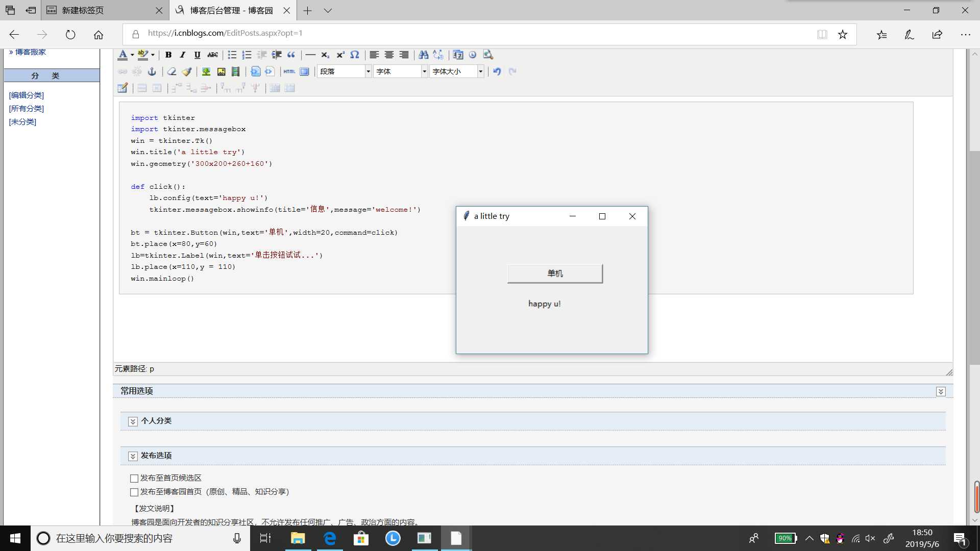
Task: Insert a new table
Action: click(122, 88)
